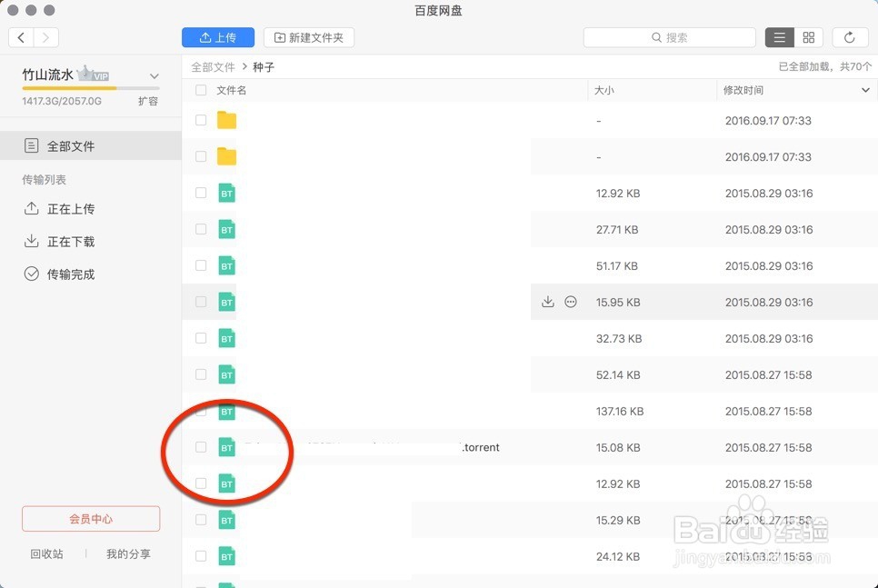Switch to grid view layout
The height and width of the screenshot is (588, 878).
click(808, 37)
